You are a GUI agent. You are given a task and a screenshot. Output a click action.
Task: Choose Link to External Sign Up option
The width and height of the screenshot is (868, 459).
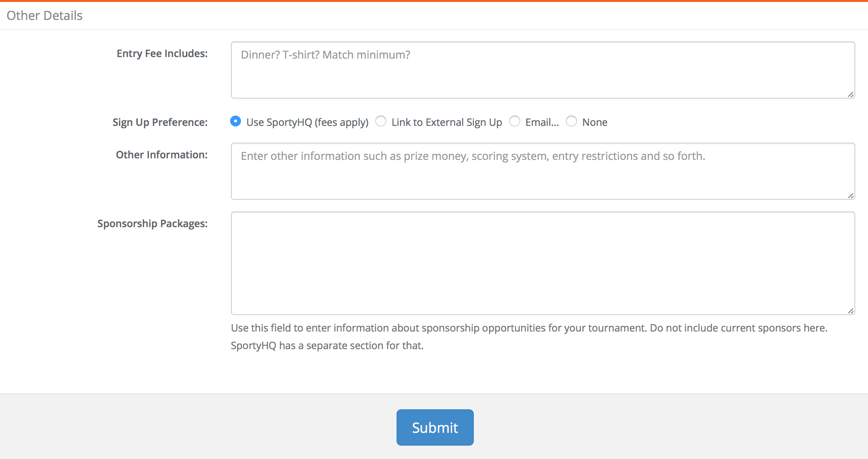[x=381, y=121]
